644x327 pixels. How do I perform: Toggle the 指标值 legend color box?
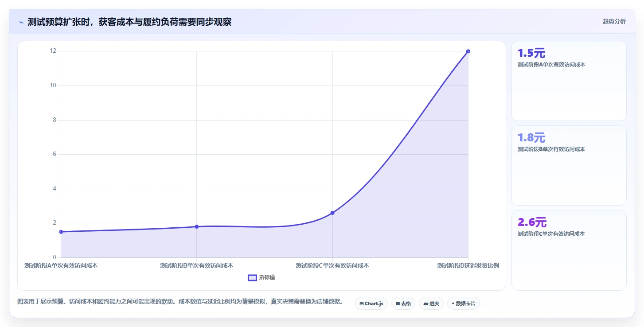pyautogui.click(x=252, y=277)
